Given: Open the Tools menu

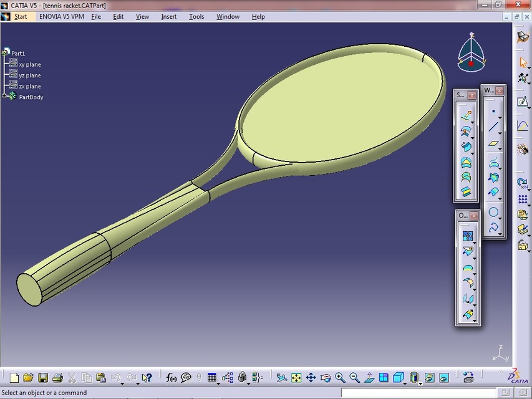Looking at the screenshot, I should (x=196, y=16).
